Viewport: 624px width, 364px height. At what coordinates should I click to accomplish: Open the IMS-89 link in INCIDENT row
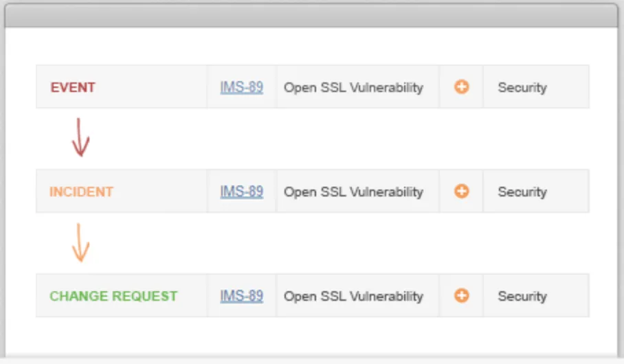click(241, 192)
